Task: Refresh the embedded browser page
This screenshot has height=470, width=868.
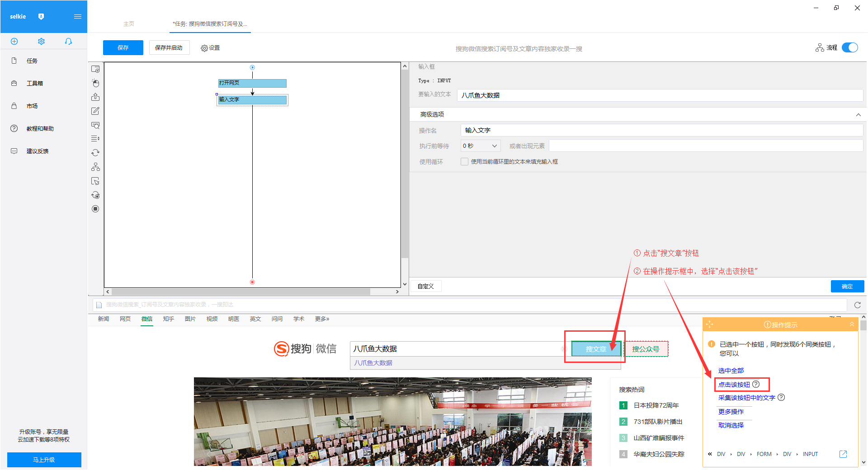Action: click(857, 305)
